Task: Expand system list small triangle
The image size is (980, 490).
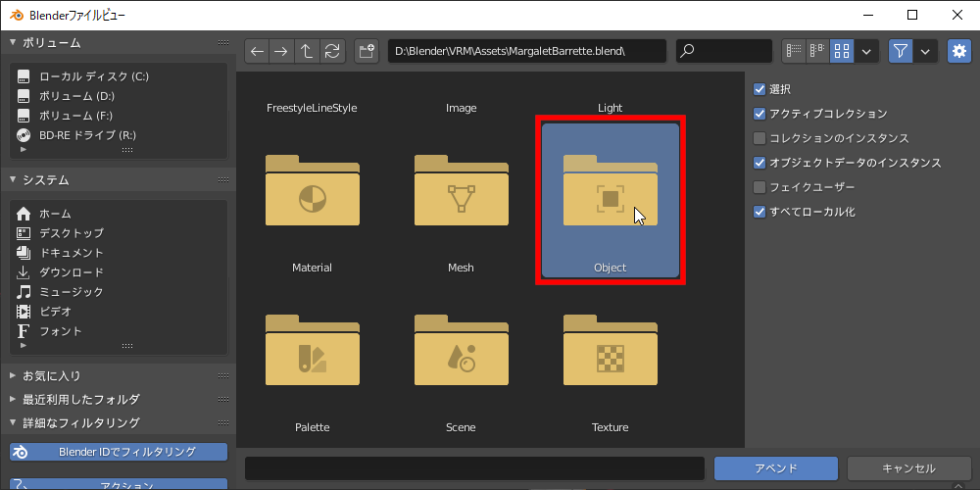Action: click(24, 345)
